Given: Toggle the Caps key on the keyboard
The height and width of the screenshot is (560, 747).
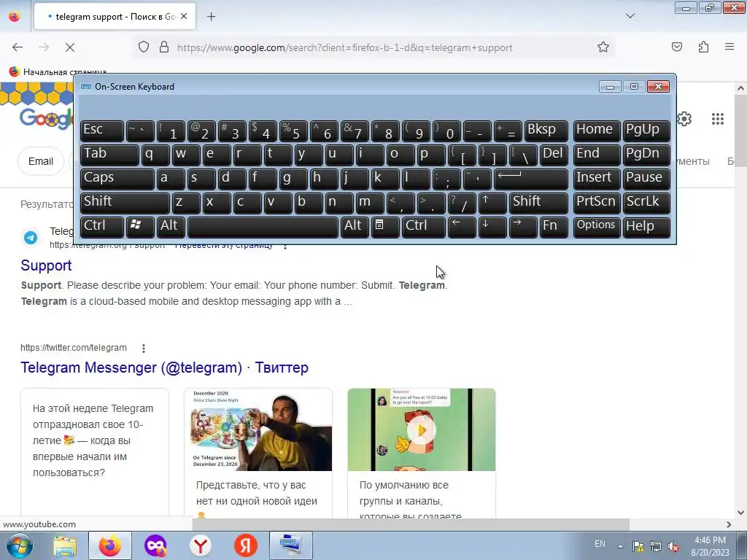Looking at the screenshot, I should pyautogui.click(x=117, y=179).
